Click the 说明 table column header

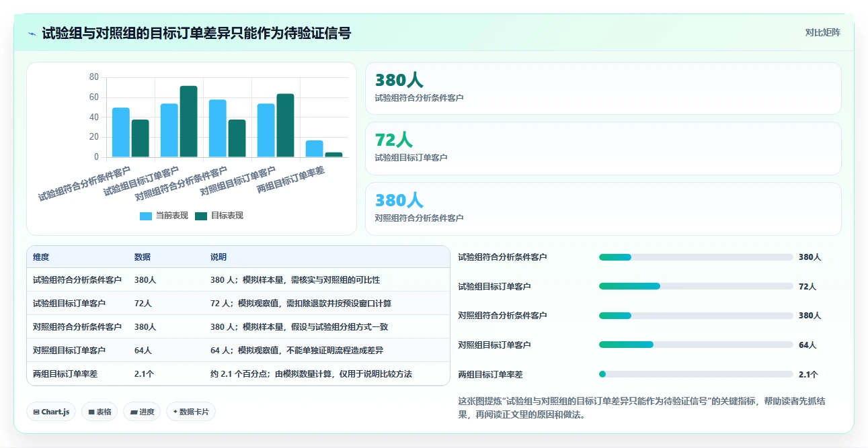[219, 257]
